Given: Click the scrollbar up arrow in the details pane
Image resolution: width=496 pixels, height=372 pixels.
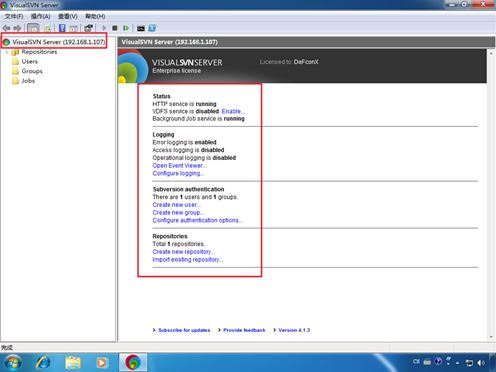Looking at the screenshot, I should (x=491, y=53).
